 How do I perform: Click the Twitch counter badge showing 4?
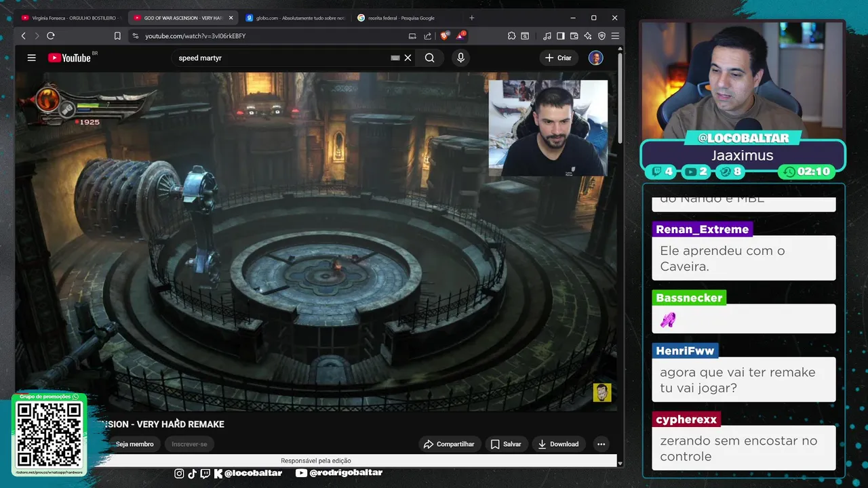click(662, 171)
